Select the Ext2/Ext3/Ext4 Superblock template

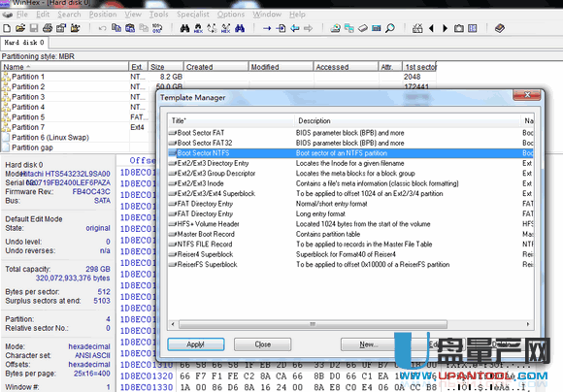[350, 193]
